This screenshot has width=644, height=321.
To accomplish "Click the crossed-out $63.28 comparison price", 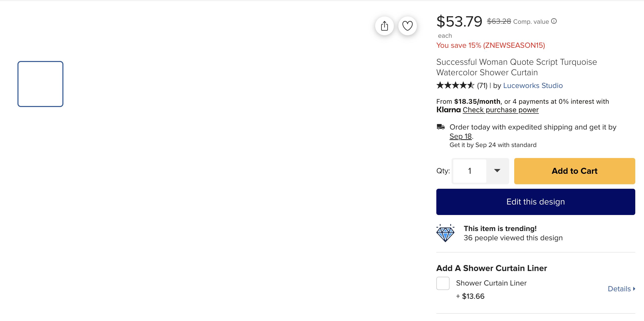I will [x=499, y=21].
